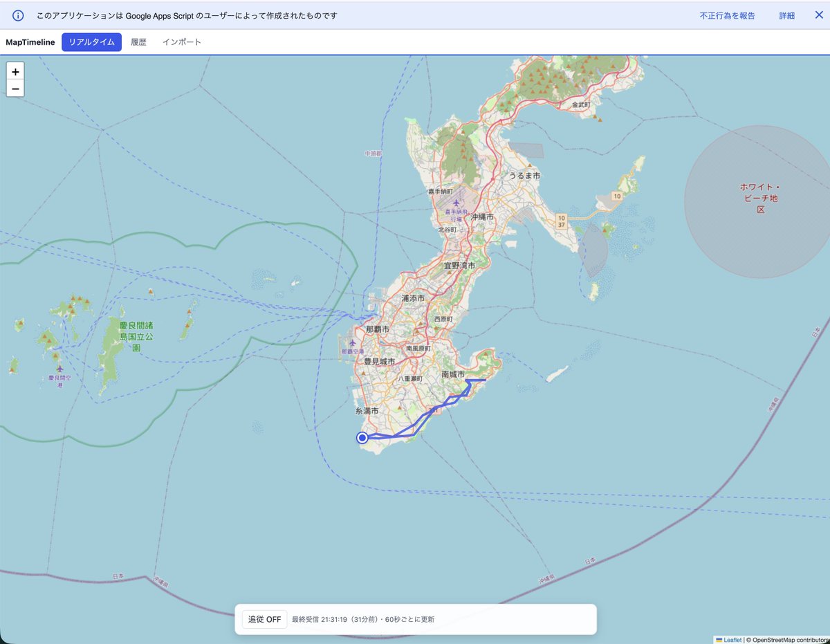This screenshot has width=830, height=644.
Task: Click the 西原町 map label
Action: [443, 319]
